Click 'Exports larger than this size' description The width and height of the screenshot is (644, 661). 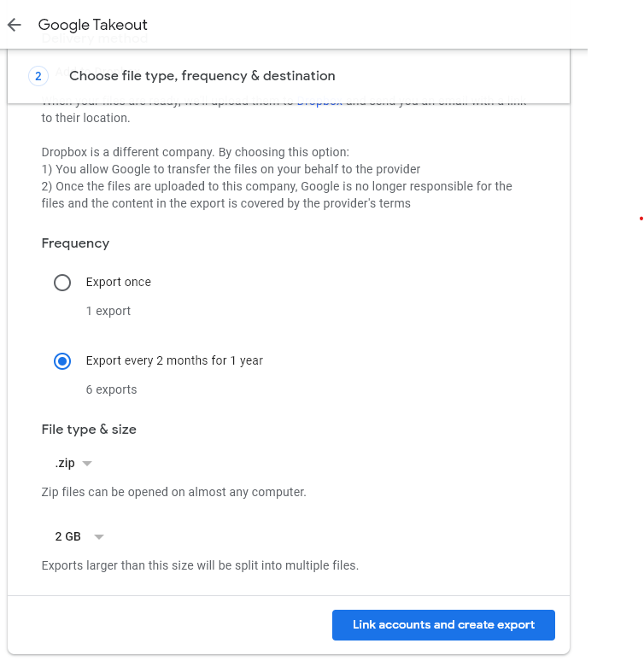(200, 565)
